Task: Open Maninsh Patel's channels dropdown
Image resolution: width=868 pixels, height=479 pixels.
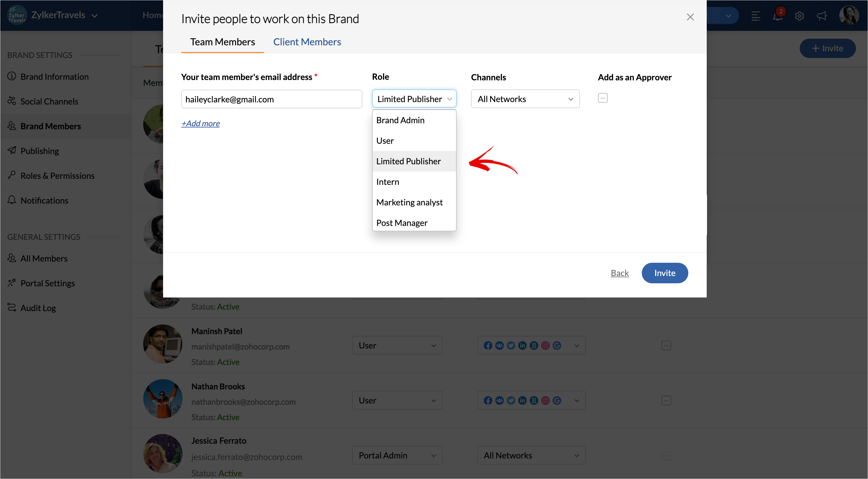Action: (x=531, y=345)
